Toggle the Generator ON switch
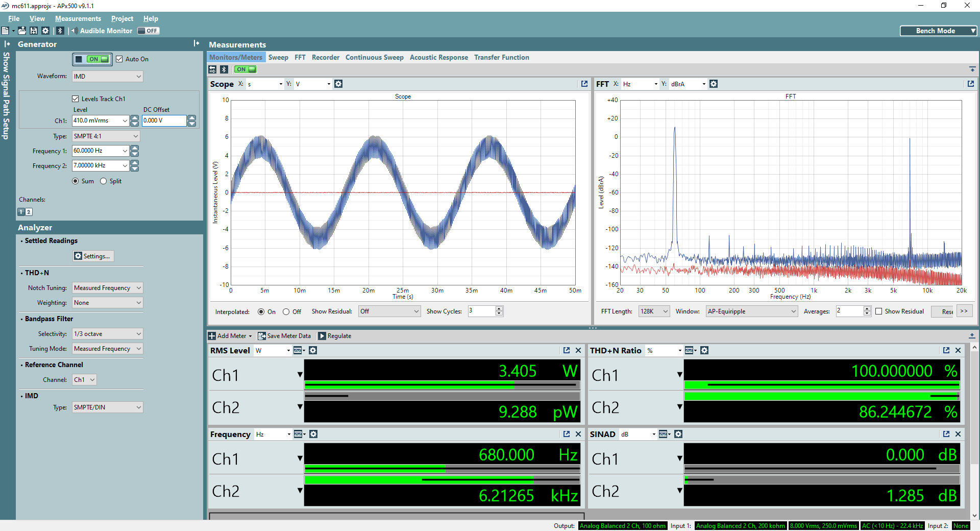Screen dimensions: 980x531 click(x=92, y=59)
